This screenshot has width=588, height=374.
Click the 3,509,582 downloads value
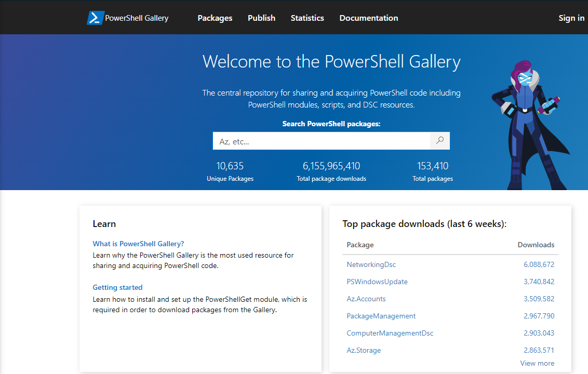539,299
